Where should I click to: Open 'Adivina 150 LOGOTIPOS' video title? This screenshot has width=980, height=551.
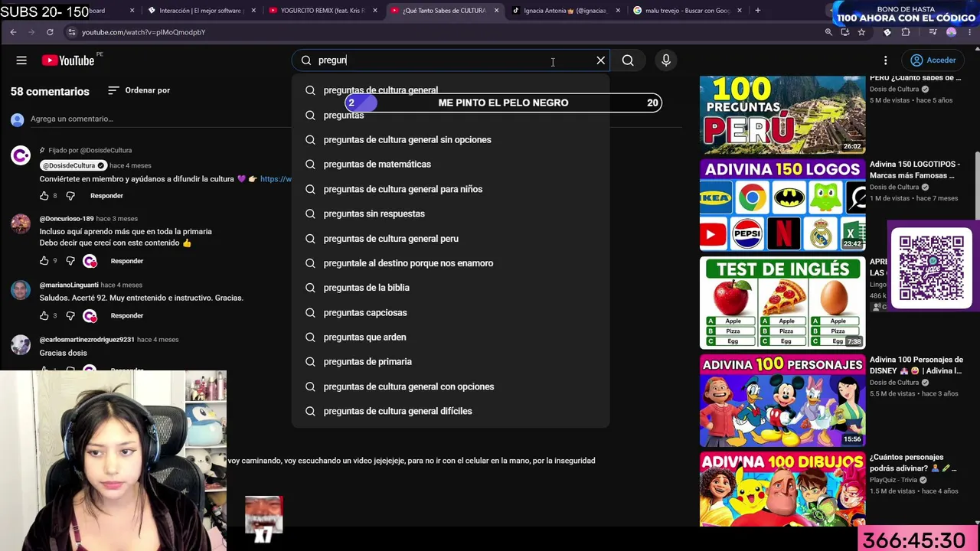click(x=915, y=170)
